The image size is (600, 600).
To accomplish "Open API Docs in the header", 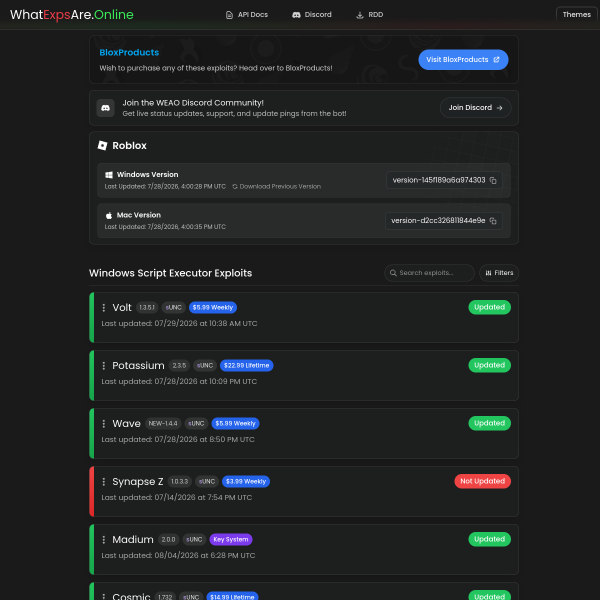I will pyautogui.click(x=247, y=15).
